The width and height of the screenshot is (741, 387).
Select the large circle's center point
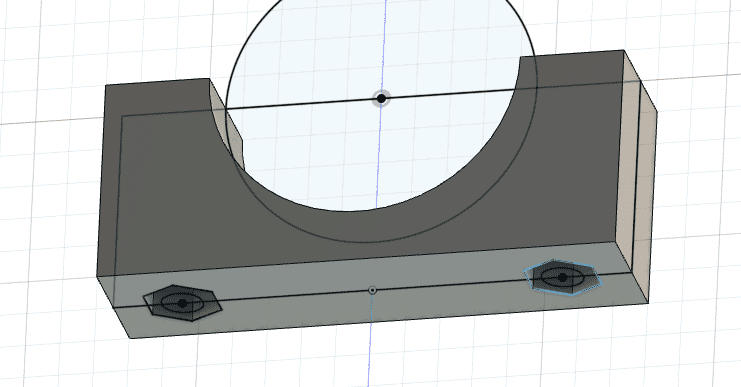381,98
